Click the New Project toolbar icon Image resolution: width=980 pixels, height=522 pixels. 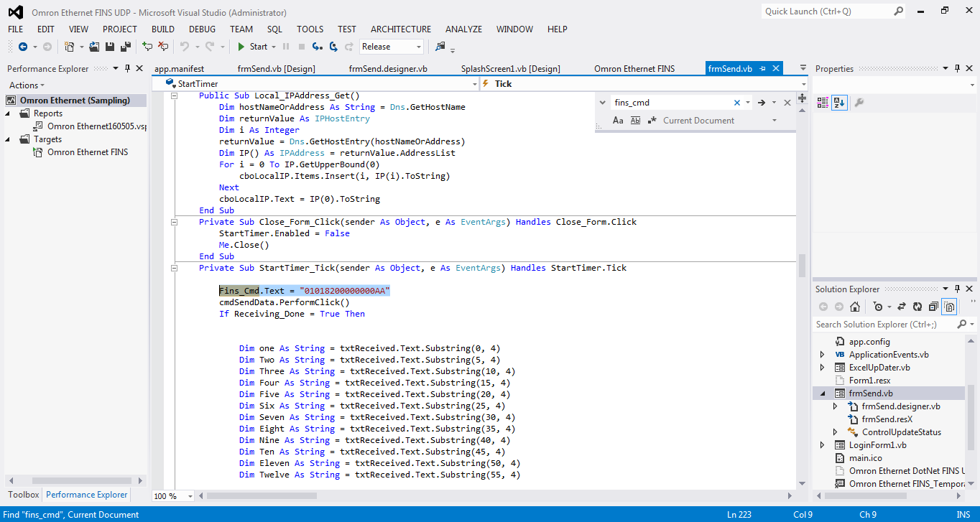(x=69, y=47)
